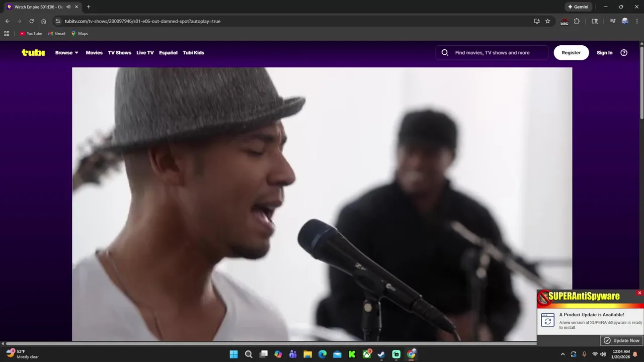Open the Chrome extensions puzzle icon
Image resolution: width=644 pixels, height=362 pixels.
(x=577, y=21)
